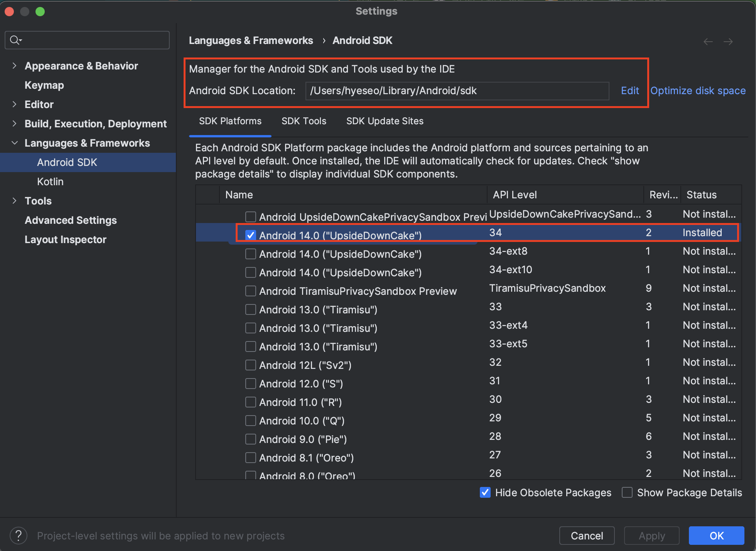Expand the Editor settings group

14,104
